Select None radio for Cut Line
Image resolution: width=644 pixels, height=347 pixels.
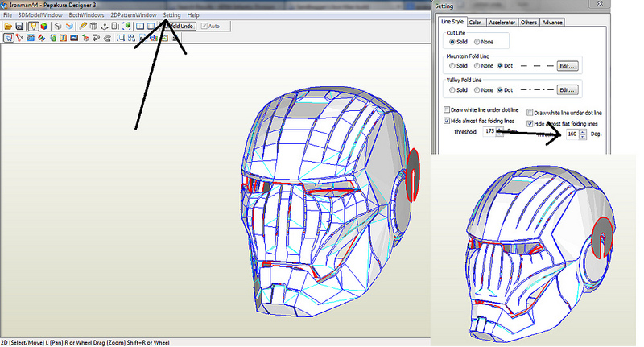coord(478,42)
